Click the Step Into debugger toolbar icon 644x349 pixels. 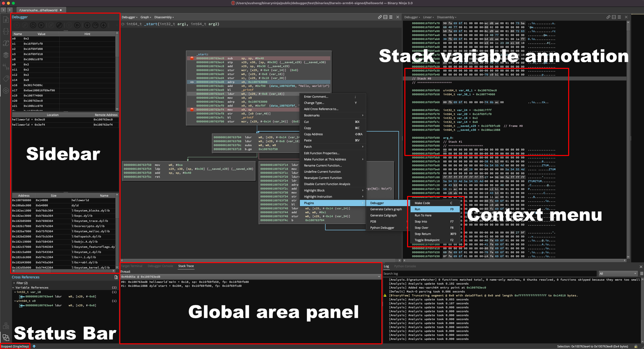(x=87, y=25)
